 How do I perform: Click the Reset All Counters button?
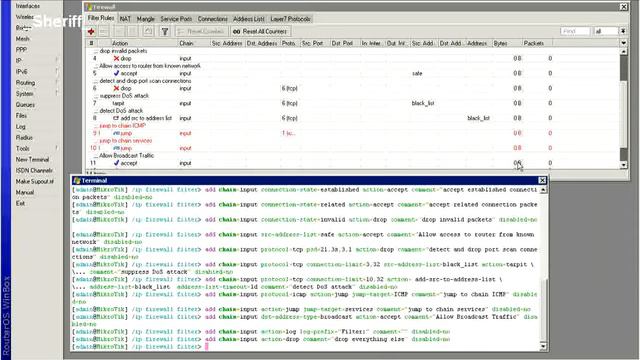(x=260, y=31)
